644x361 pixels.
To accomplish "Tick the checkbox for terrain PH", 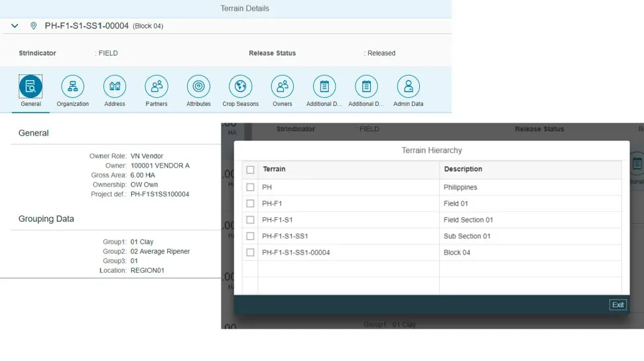I will coord(250,187).
